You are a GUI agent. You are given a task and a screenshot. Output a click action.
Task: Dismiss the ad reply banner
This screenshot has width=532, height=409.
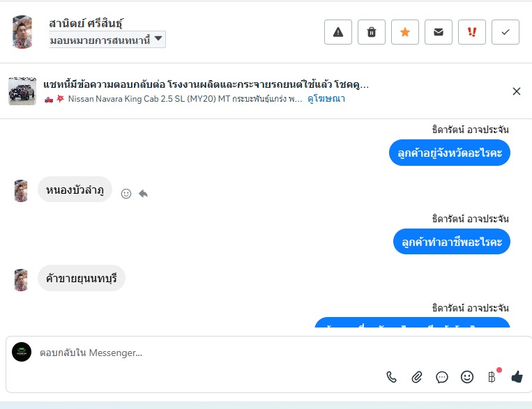517,91
